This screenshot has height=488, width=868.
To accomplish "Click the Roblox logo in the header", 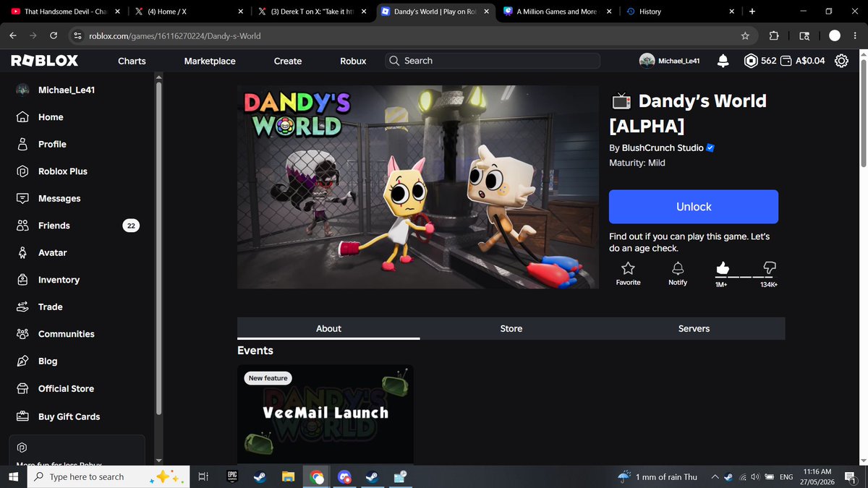I will coord(45,61).
